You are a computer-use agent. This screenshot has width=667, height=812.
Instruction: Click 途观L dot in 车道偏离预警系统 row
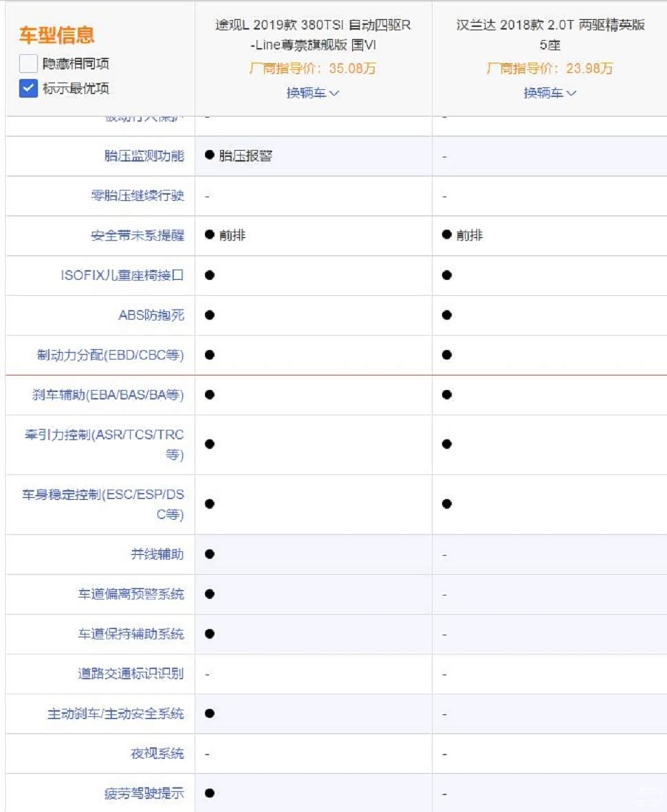tap(210, 594)
